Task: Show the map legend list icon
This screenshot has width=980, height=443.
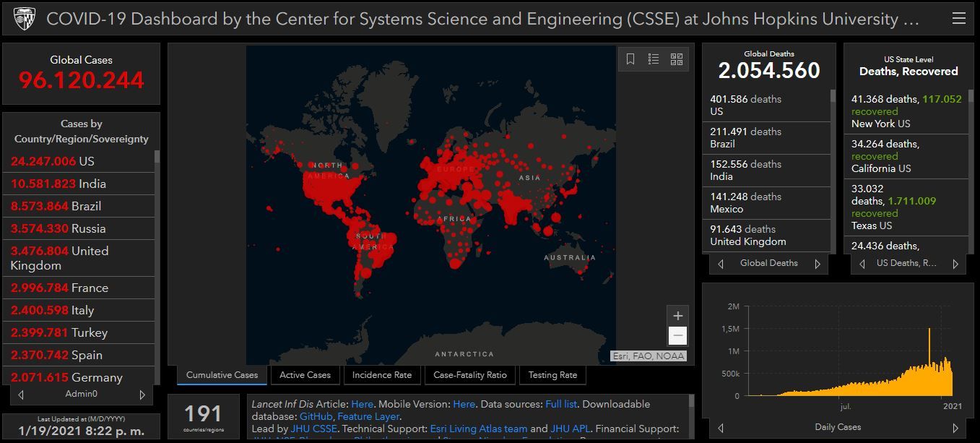Action: (x=654, y=59)
